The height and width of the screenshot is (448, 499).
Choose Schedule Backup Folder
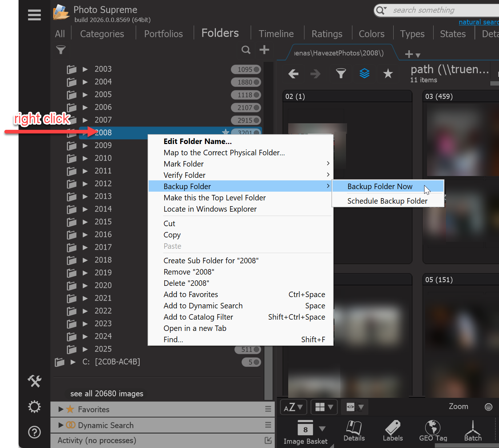[388, 201]
